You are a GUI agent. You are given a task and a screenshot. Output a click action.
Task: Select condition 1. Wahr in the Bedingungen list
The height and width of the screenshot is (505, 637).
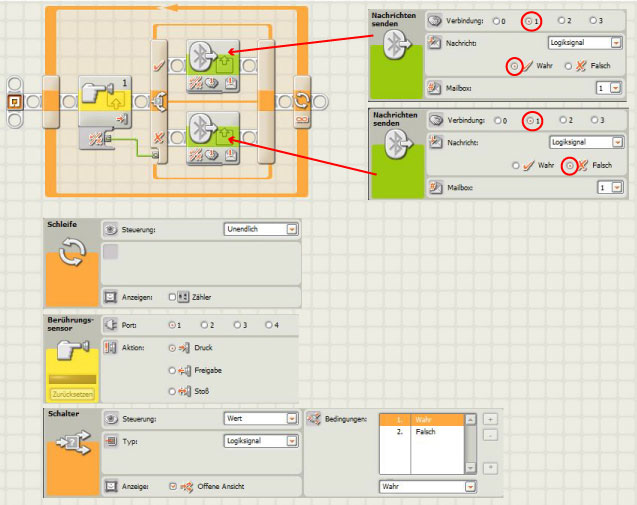(423, 420)
